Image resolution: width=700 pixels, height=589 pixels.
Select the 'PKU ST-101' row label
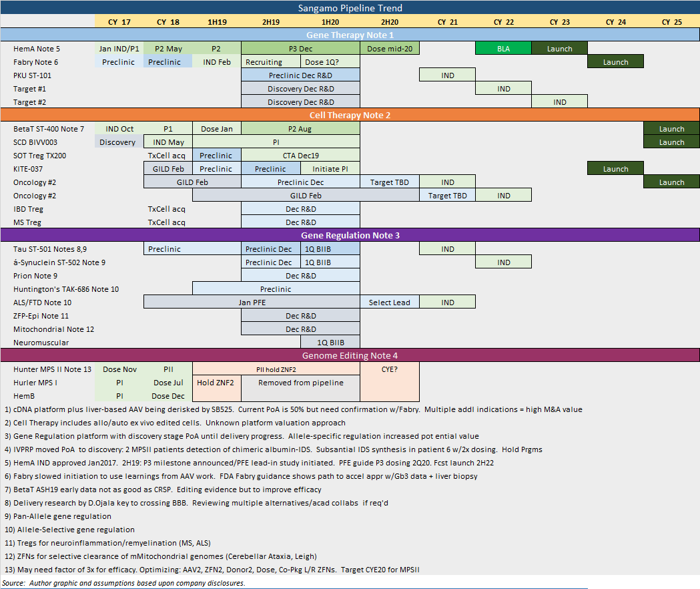click(32, 75)
